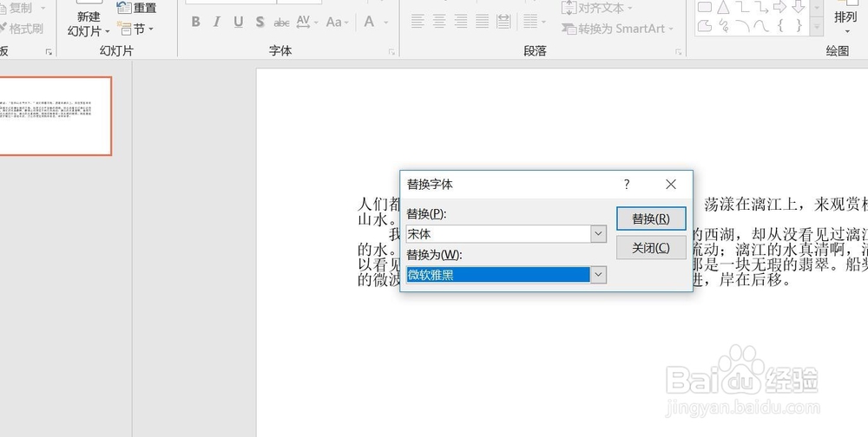Screen dimensions: 868x437
Task: Open clipboard group dialog launcher
Action: [x=49, y=51]
